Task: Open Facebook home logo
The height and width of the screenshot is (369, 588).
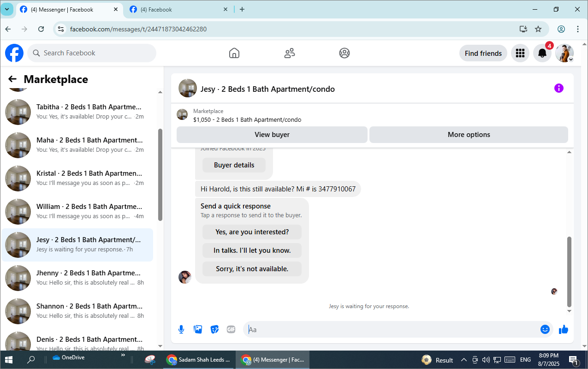Action: pyautogui.click(x=14, y=53)
